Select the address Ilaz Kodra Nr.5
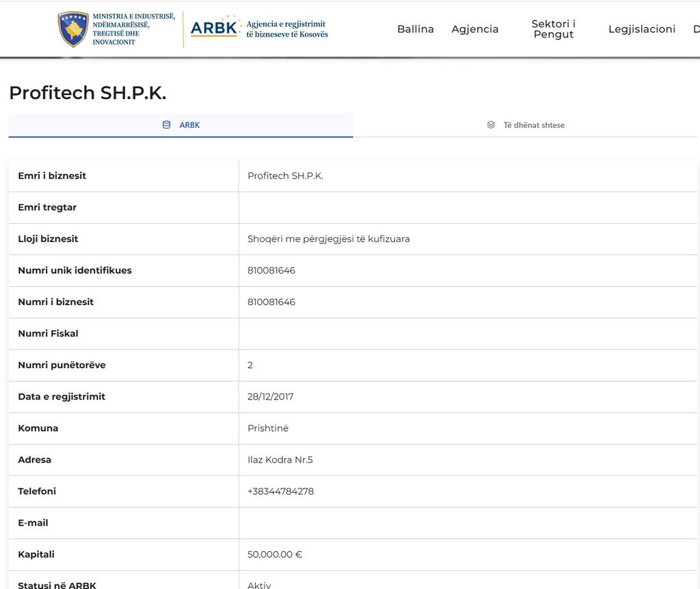The width and height of the screenshot is (700, 589). point(280,460)
